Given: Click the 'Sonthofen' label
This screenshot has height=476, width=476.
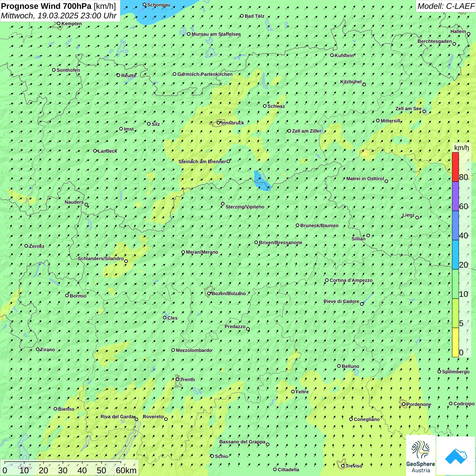Looking at the screenshot, I should coord(68,70).
